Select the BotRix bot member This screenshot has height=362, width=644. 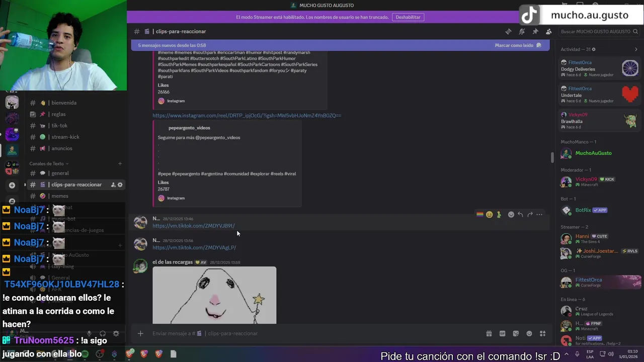pyautogui.click(x=600, y=210)
